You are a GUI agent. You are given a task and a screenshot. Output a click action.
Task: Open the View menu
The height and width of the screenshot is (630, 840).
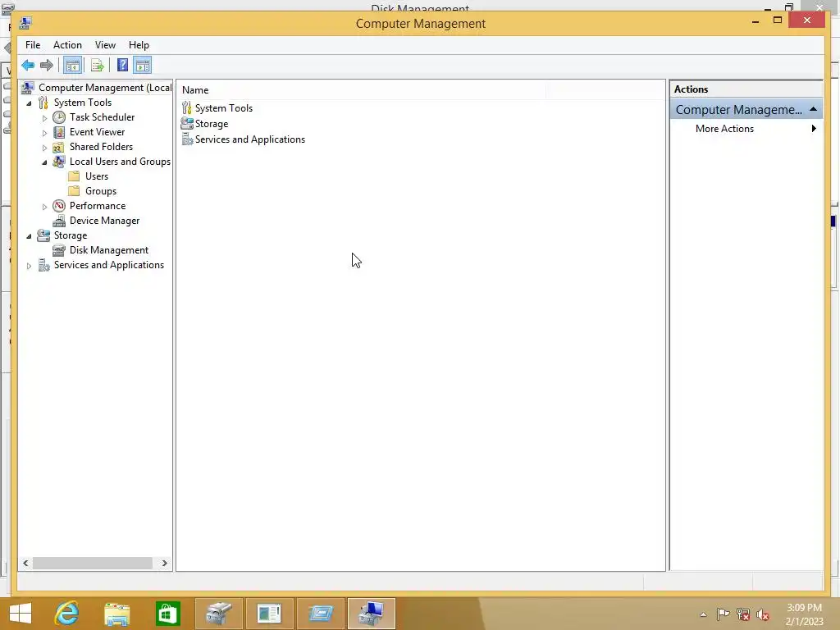(105, 45)
